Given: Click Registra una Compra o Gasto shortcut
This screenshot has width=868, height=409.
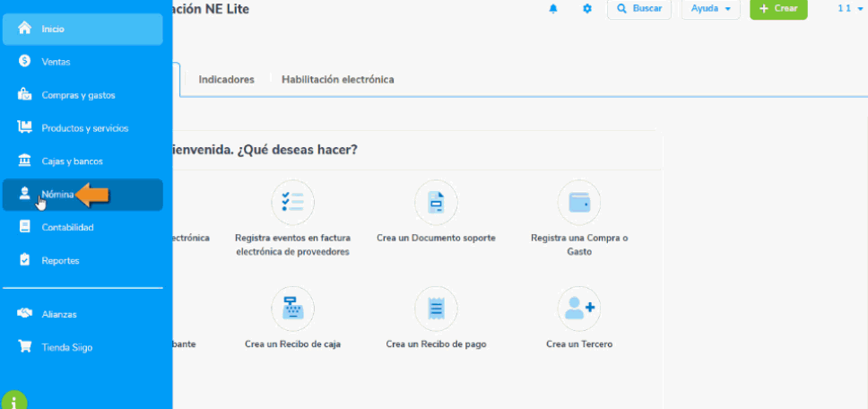Looking at the screenshot, I should [x=578, y=216].
